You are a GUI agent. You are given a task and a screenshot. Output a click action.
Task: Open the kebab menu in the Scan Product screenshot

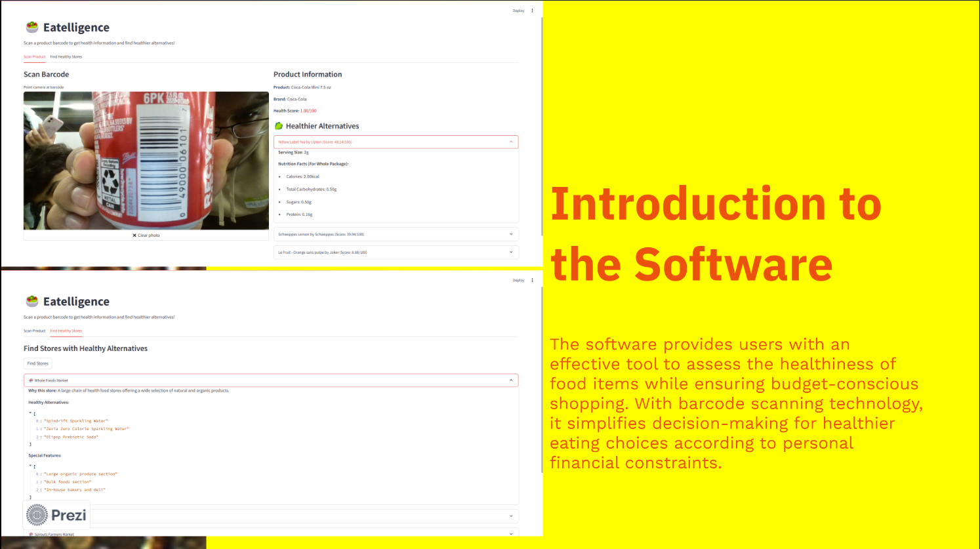click(x=532, y=10)
